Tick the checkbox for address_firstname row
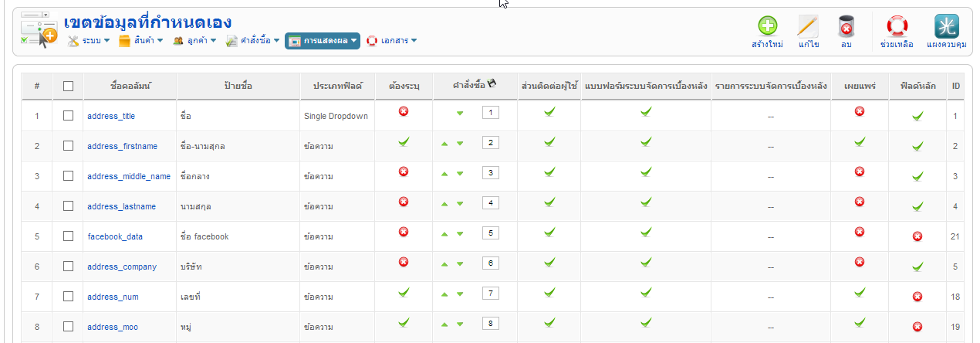980x343 pixels. pos(68,146)
